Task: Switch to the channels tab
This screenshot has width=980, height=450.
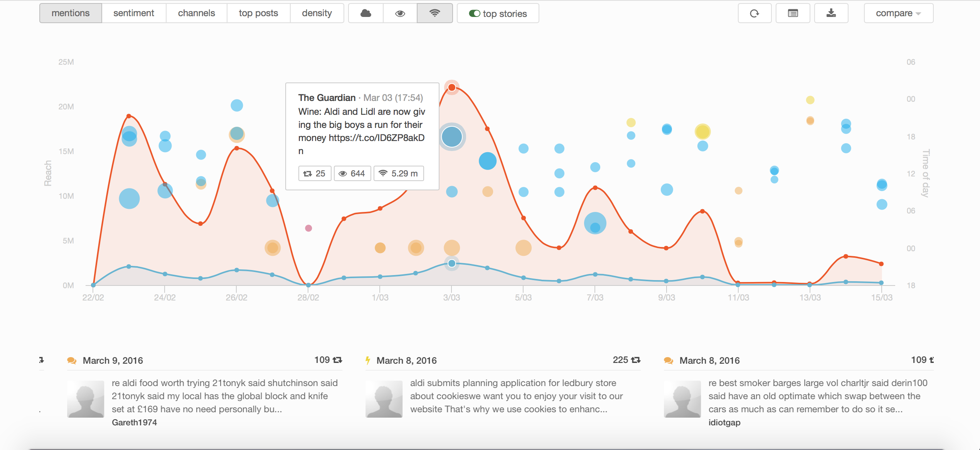Action: 196,13
